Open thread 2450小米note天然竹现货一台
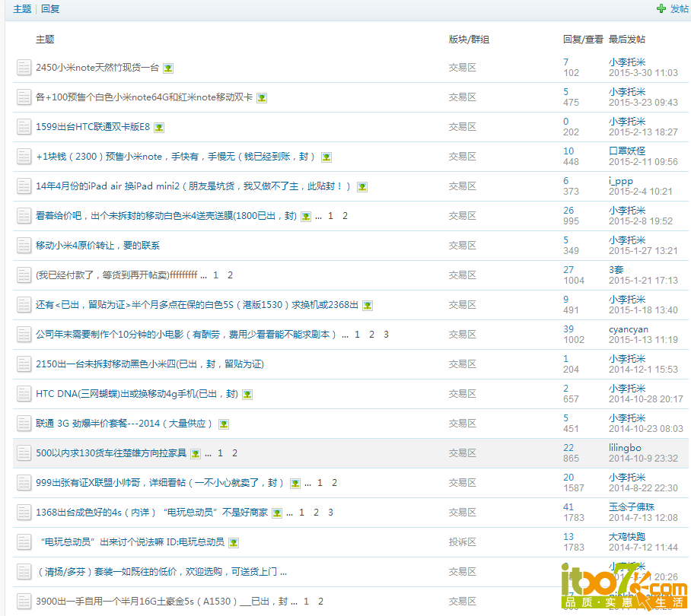Screen dimensions: 691x616 coord(97,68)
